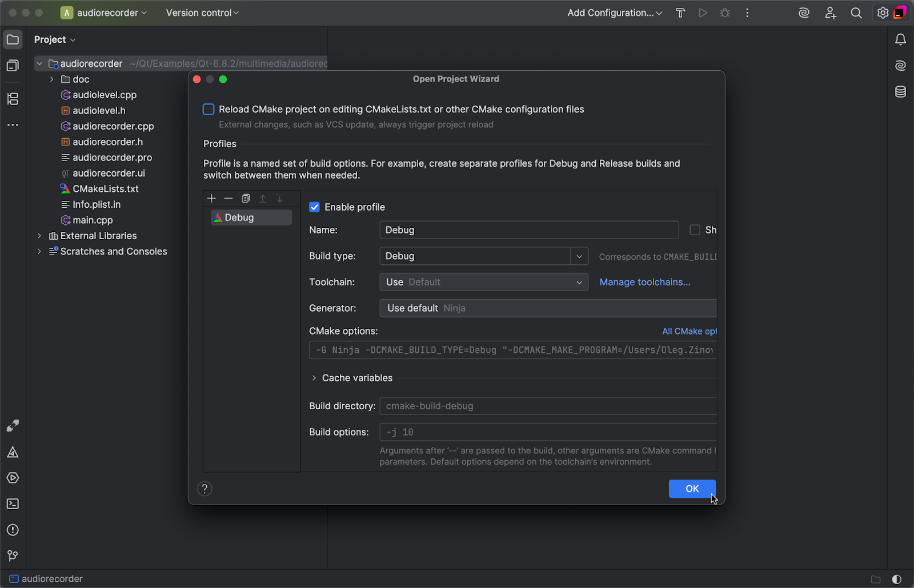Open the Database tool window
The height and width of the screenshot is (588, 914).
[x=900, y=91]
